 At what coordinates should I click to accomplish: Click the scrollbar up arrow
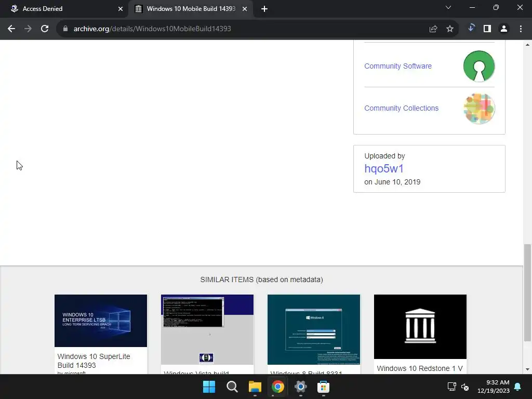pos(527,45)
